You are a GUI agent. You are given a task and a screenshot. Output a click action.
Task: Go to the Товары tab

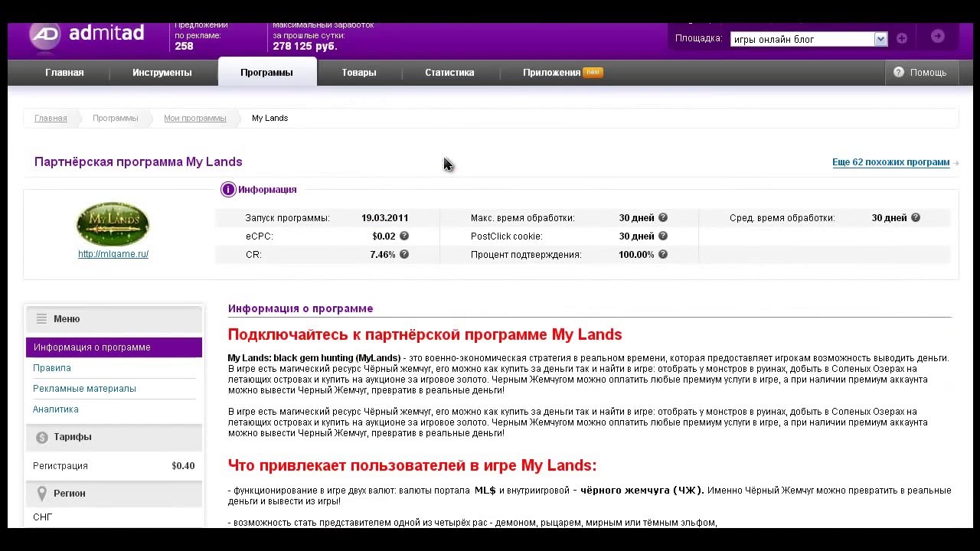(x=359, y=73)
